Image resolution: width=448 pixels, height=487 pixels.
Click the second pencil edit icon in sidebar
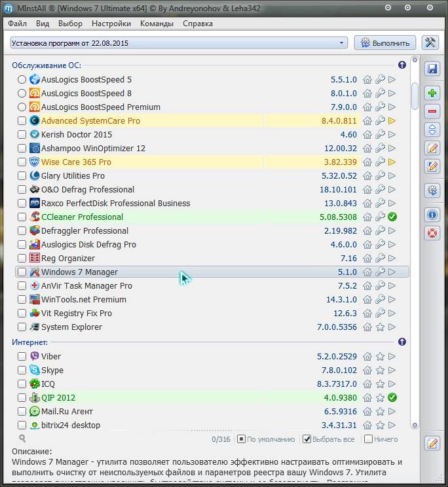tap(432, 166)
